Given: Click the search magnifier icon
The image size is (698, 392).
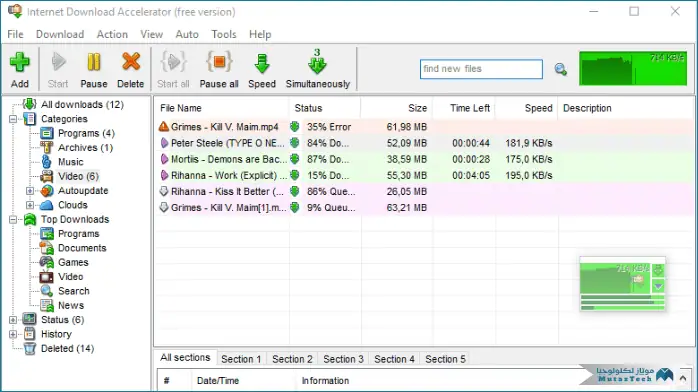Looking at the screenshot, I should click(x=560, y=69).
